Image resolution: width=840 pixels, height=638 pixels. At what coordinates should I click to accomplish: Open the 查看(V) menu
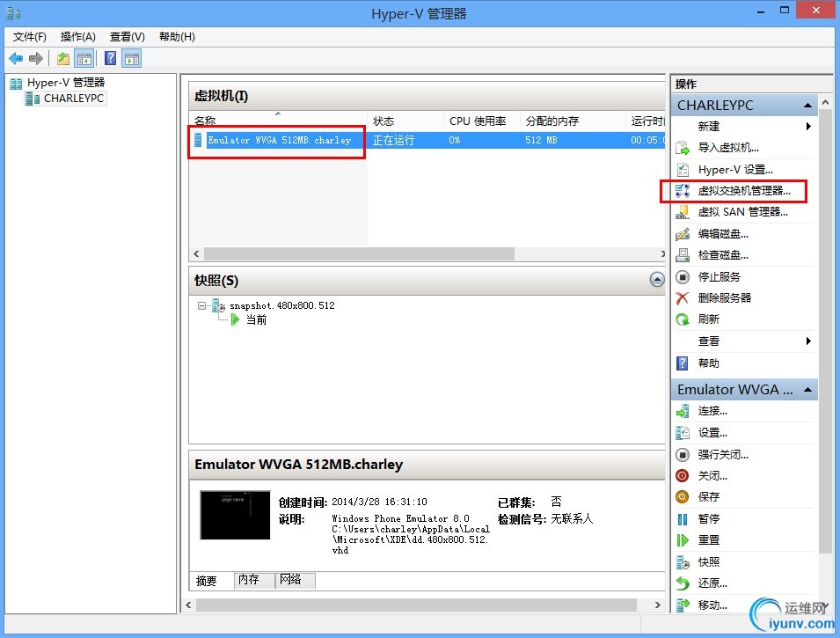[127, 36]
